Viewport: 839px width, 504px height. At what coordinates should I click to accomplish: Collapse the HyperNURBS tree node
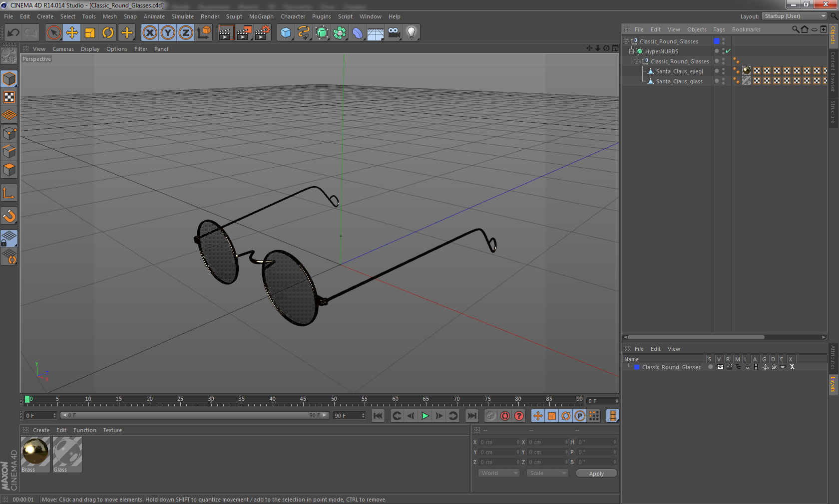[631, 51]
